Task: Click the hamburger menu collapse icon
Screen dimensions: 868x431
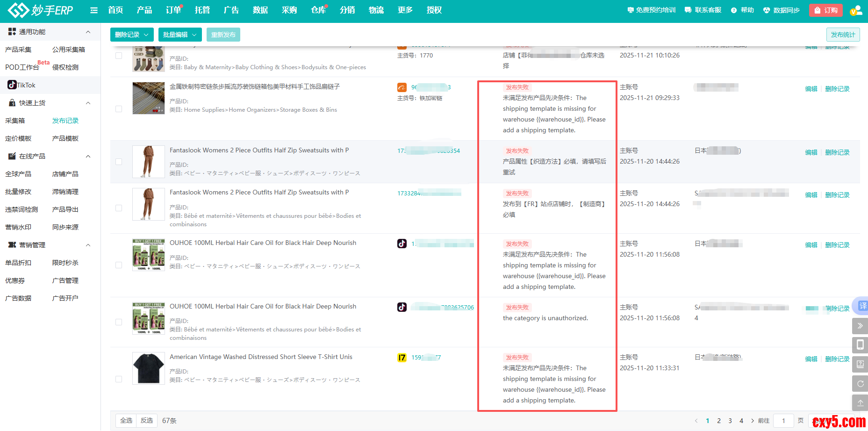Action: [x=94, y=10]
